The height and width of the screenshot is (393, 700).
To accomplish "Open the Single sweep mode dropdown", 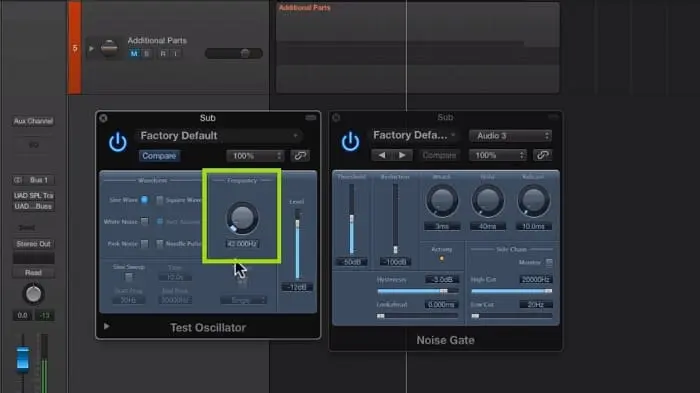I will click(x=243, y=300).
